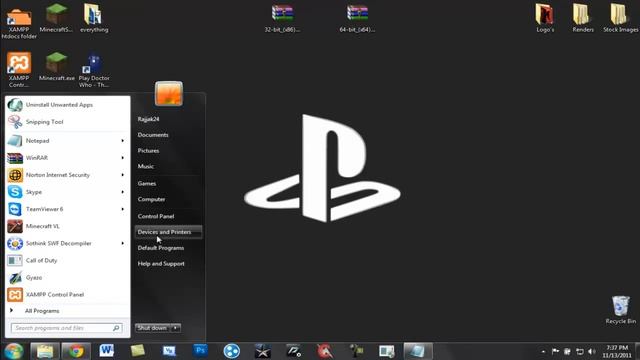Open Default Programs

click(160, 248)
